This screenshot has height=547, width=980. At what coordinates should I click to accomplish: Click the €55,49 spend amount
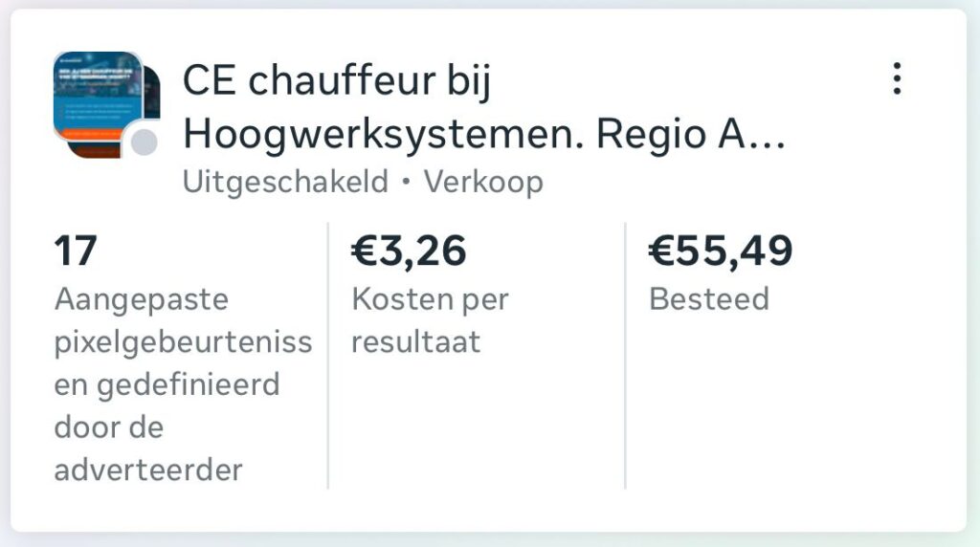point(721,252)
